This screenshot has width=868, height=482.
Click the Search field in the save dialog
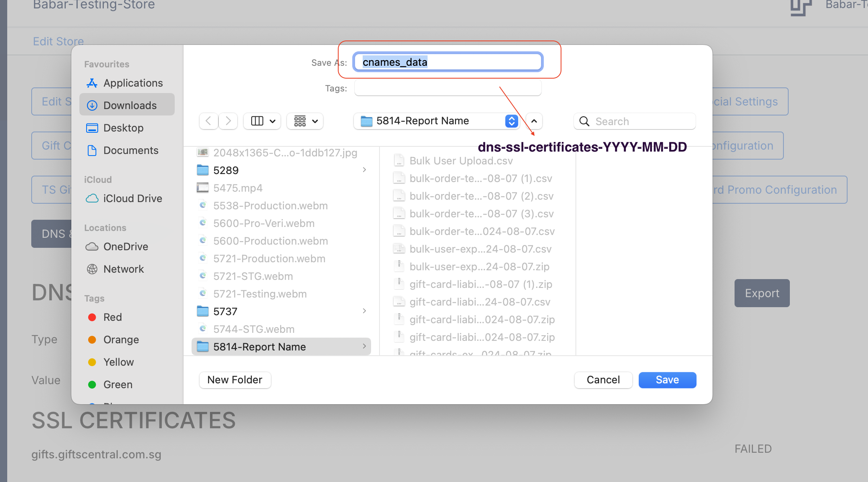point(635,121)
